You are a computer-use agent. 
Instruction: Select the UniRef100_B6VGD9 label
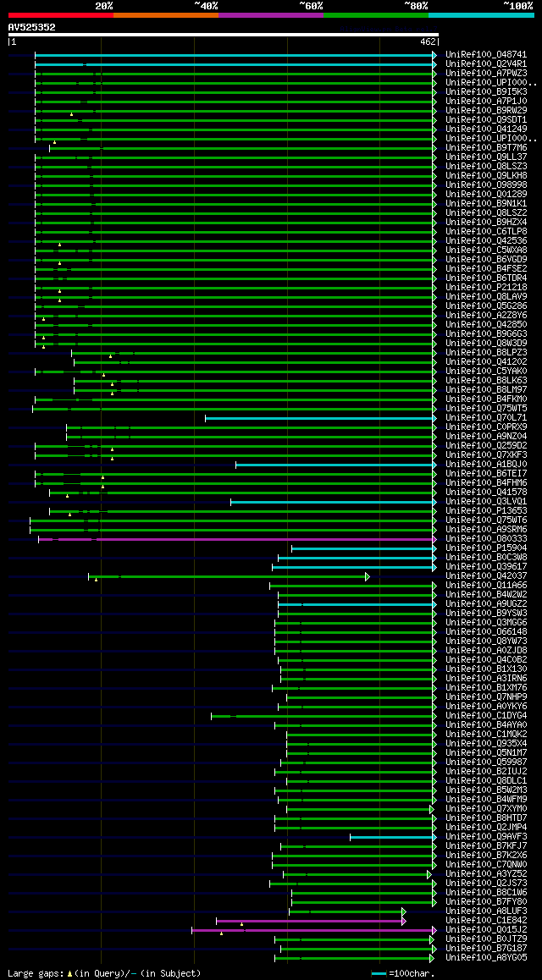[486, 260]
